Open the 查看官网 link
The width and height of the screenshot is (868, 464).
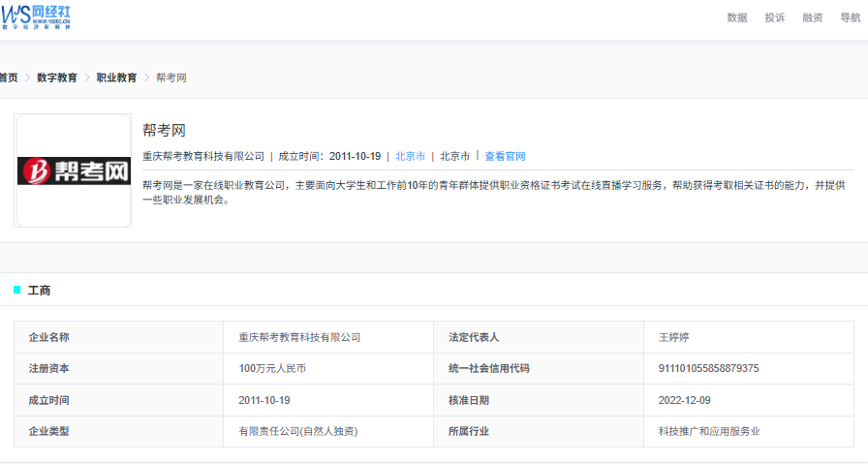(x=505, y=156)
